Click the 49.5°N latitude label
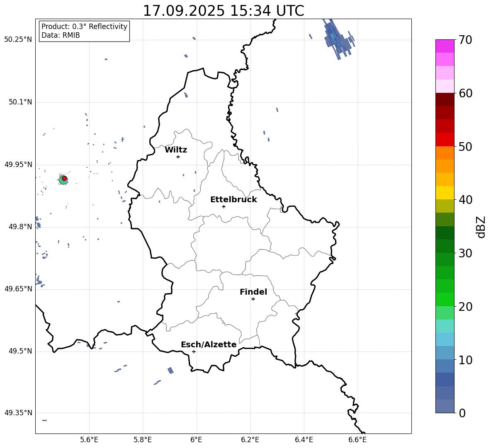This screenshot has height=448, width=491. coord(20,351)
